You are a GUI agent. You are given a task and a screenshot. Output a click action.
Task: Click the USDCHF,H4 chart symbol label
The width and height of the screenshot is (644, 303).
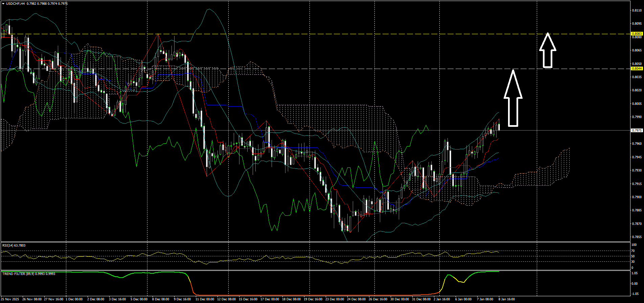tap(15, 4)
